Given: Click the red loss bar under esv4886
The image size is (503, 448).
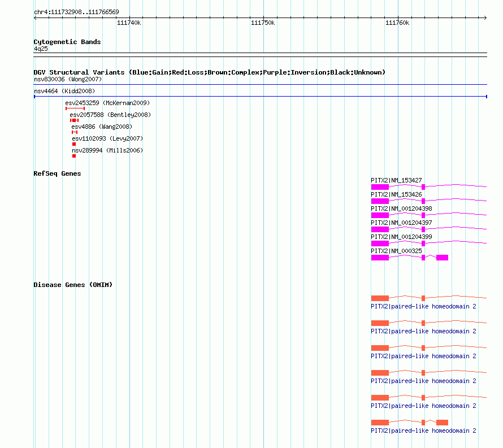Looking at the screenshot, I should coord(75,132).
